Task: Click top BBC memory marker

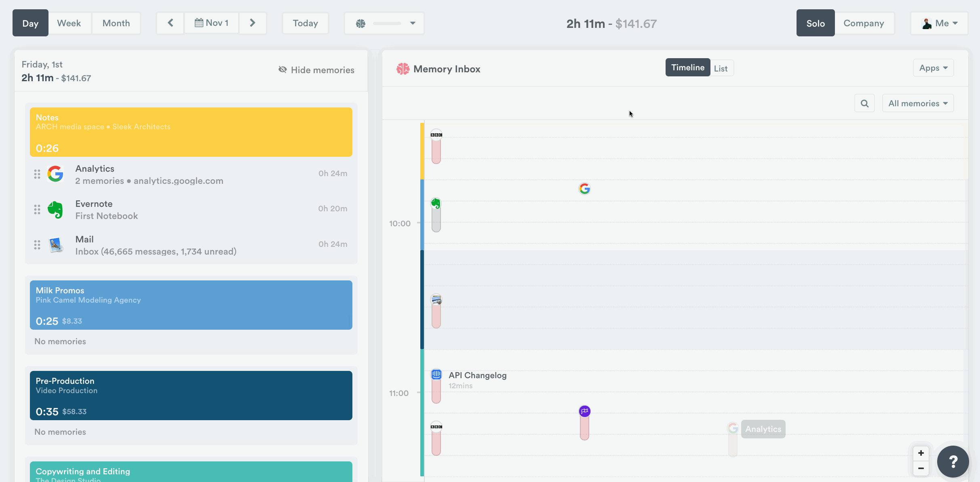Action: click(x=436, y=135)
